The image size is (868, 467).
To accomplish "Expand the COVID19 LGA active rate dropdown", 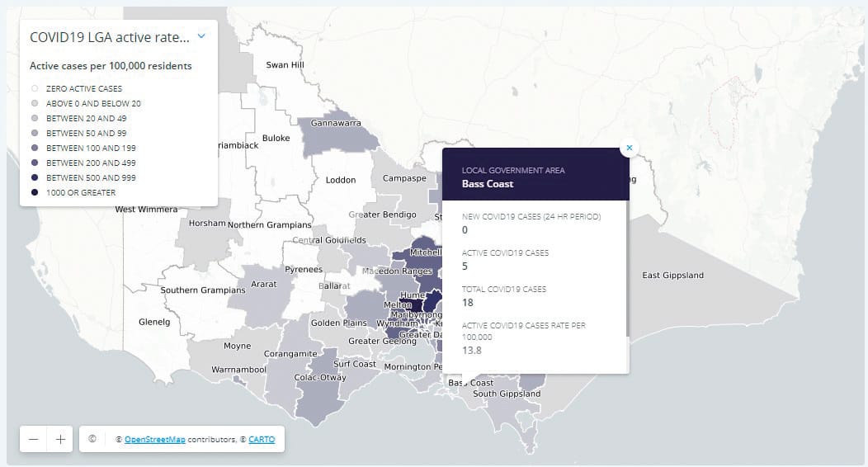I will [x=201, y=36].
